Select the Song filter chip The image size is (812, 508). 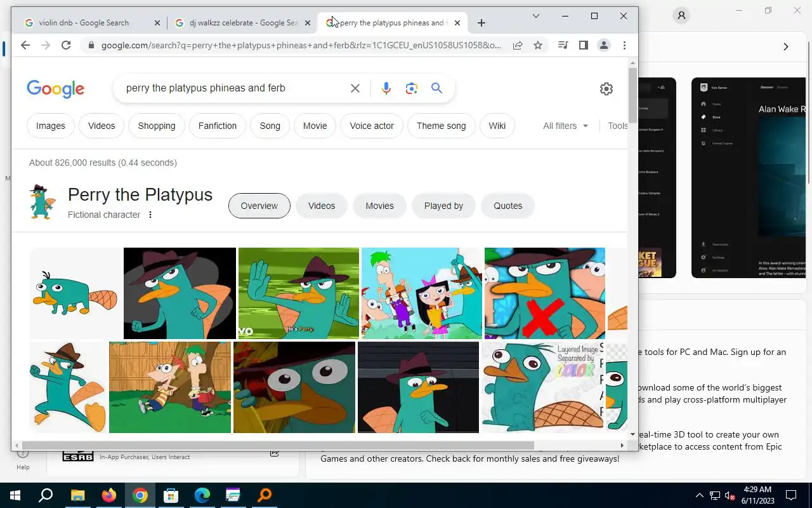pos(270,126)
